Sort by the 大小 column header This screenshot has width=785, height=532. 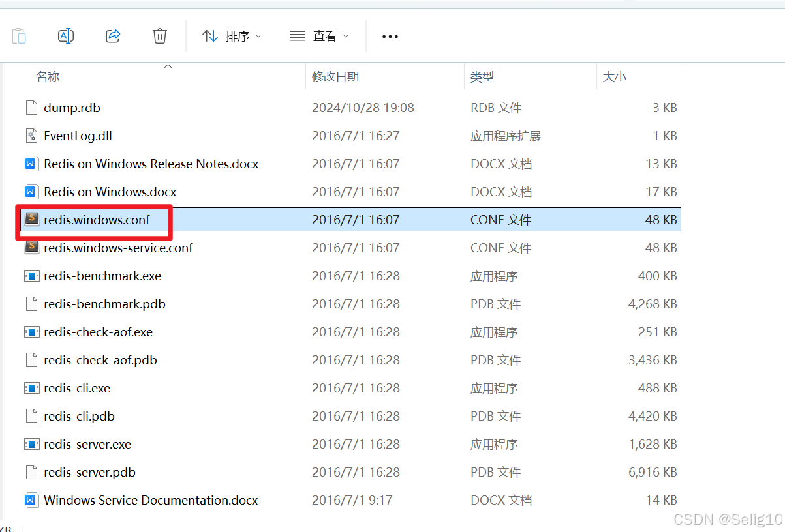tap(615, 77)
